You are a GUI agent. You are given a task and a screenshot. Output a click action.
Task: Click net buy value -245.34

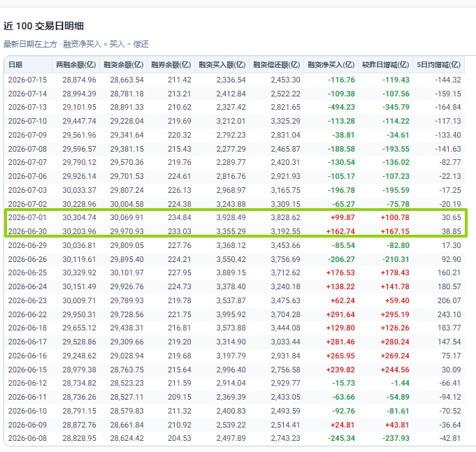click(341, 438)
